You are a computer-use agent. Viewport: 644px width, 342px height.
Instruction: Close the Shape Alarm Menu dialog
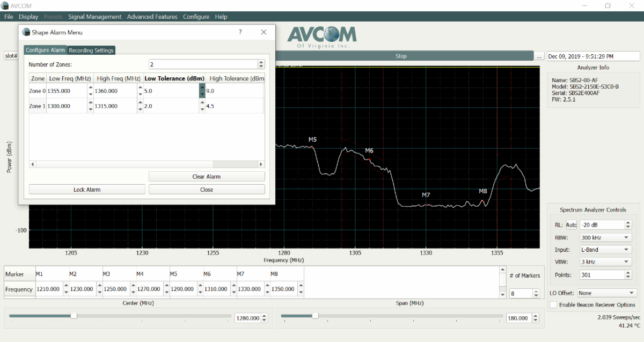tap(264, 32)
